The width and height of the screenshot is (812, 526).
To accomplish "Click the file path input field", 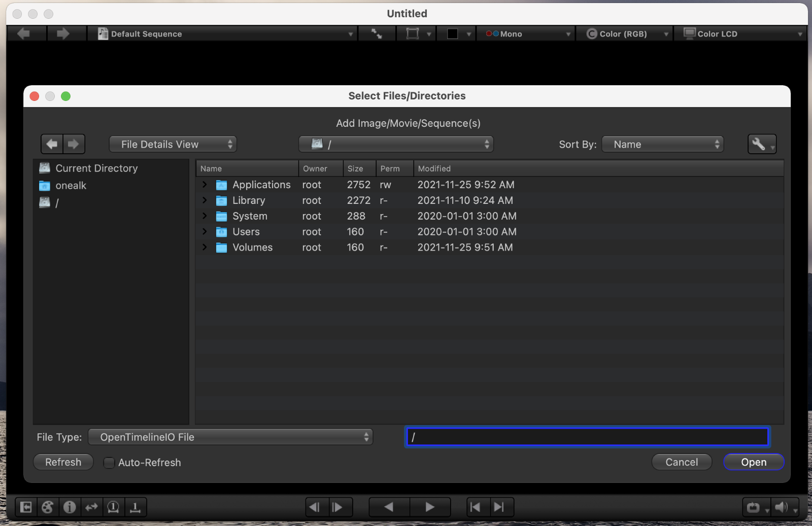I will 587,437.
